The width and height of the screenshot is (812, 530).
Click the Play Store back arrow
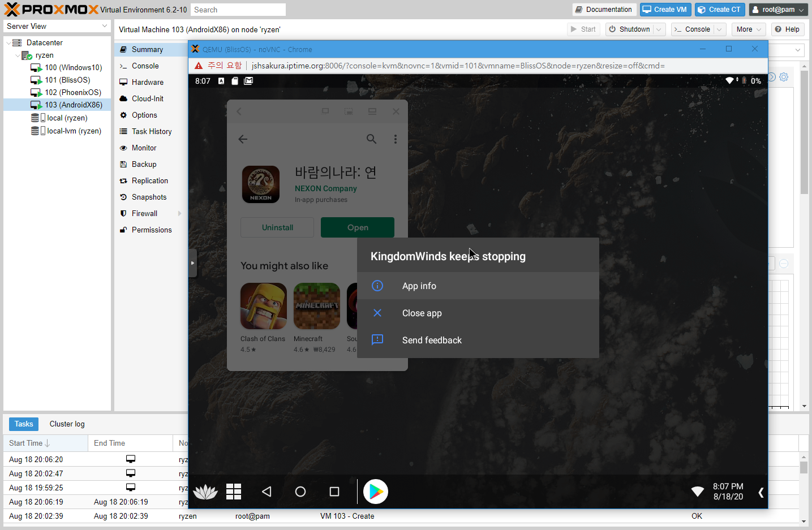point(243,139)
